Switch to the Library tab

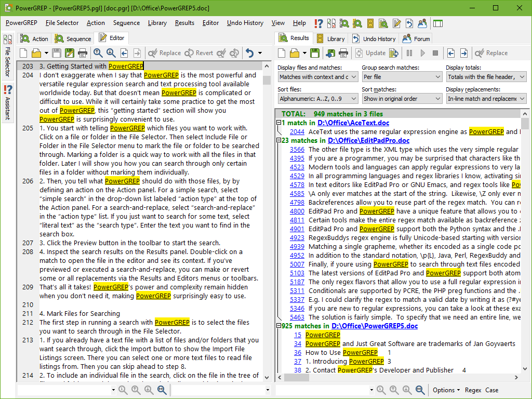(x=330, y=38)
